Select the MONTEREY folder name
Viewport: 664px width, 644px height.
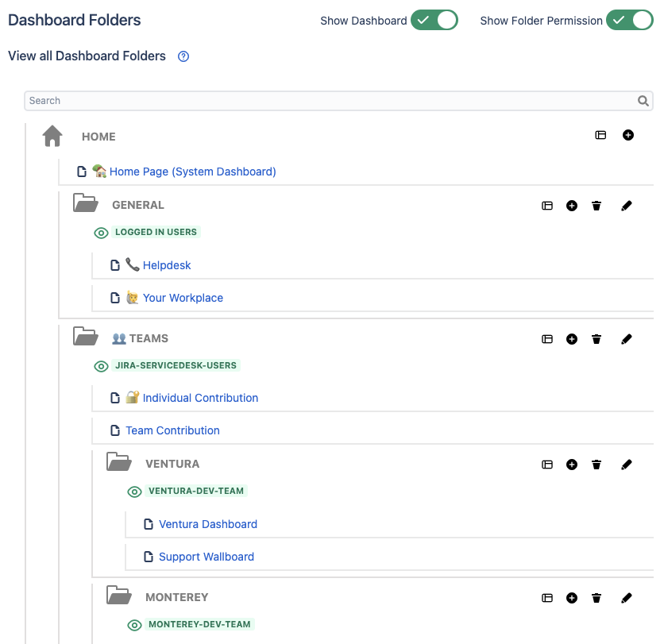pyautogui.click(x=176, y=597)
